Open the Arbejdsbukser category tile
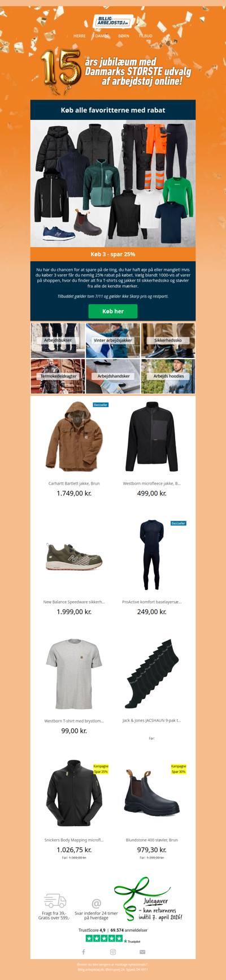The image size is (226, 980). pos(58,340)
